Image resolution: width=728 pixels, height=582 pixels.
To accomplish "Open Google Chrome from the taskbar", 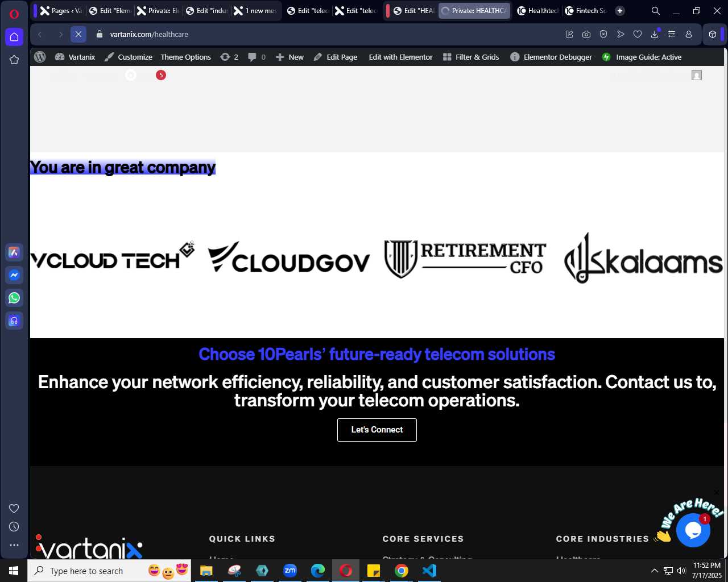I will 402,571.
